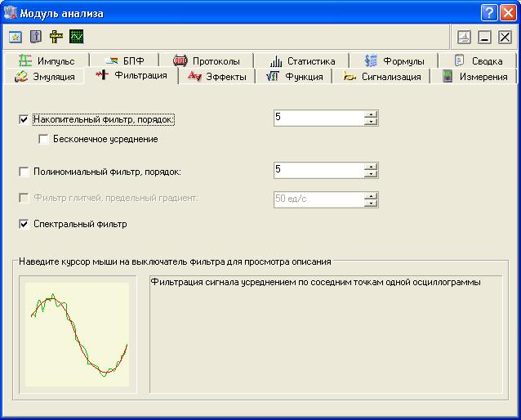The width and height of the screenshot is (521, 420).
Task: Click the disabled Фильтр глитчей checkbox
Action: coord(24,199)
